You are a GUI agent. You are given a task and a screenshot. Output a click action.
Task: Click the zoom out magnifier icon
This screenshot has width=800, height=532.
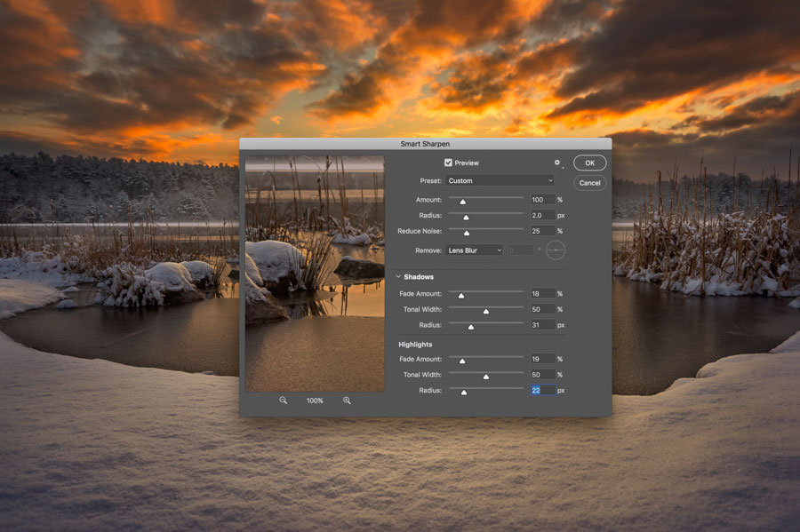click(x=284, y=401)
